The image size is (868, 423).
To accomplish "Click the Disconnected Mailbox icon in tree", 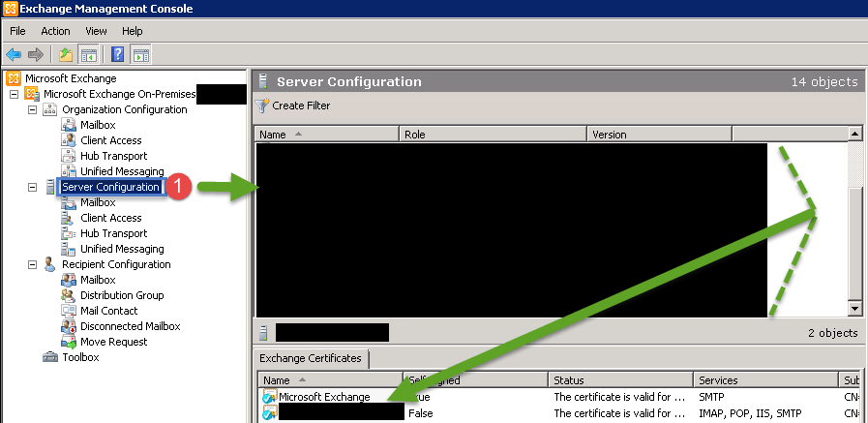I will 69,326.
